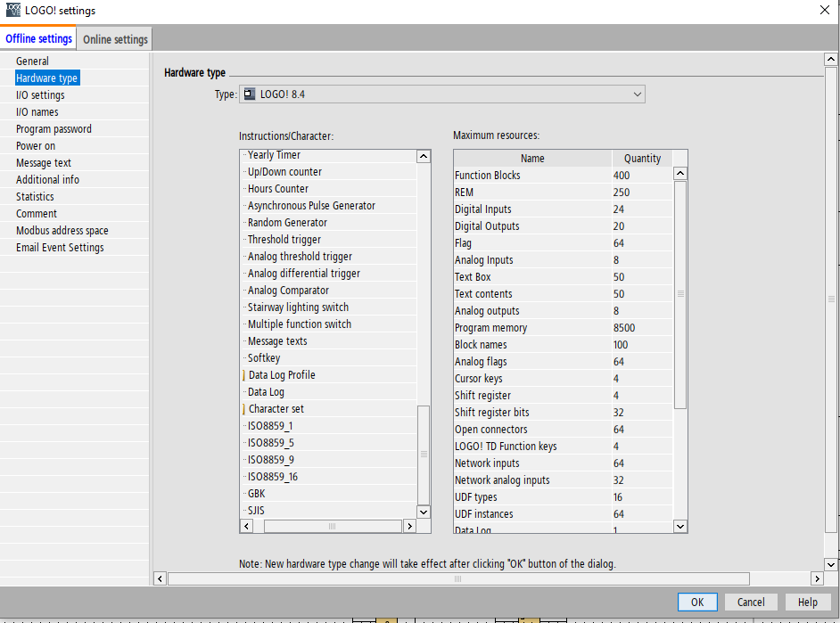Go to Modbus address space
Viewport: 840px width, 623px height.
(62, 231)
